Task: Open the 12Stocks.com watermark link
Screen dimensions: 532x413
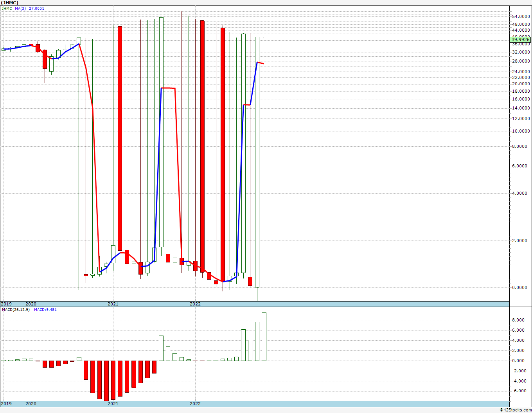Action: click(x=516, y=410)
